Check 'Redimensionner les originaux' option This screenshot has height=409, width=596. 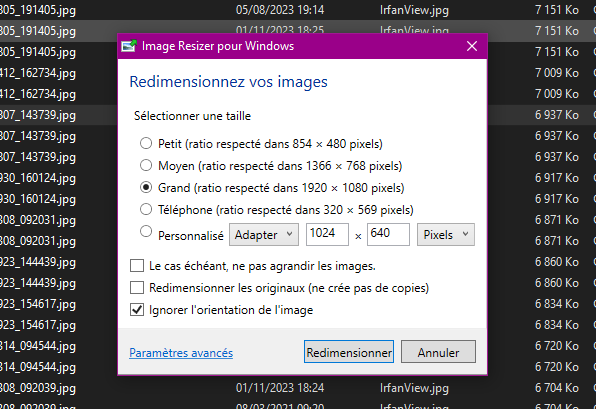coord(137,288)
